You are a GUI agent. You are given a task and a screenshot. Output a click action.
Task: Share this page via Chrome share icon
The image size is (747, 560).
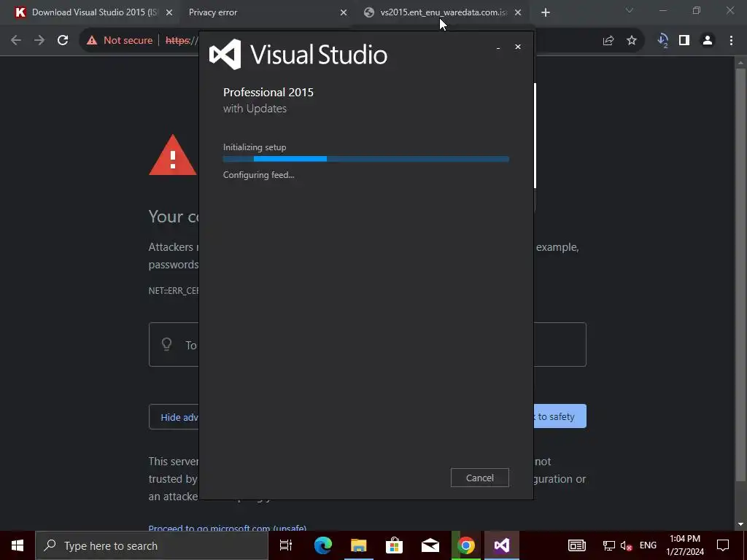(x=608, y=41)
